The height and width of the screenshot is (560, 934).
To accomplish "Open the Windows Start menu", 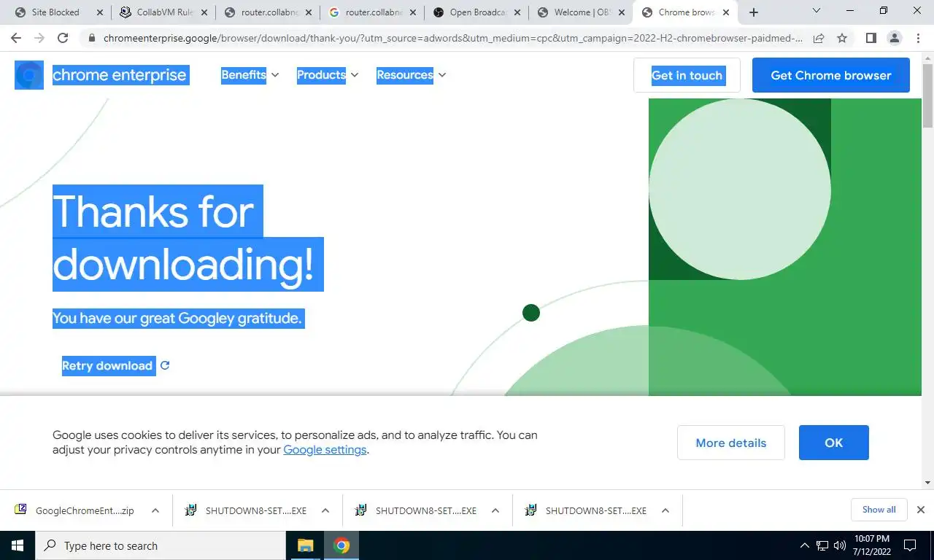I will pyautogui.click(x=17, y=545).
